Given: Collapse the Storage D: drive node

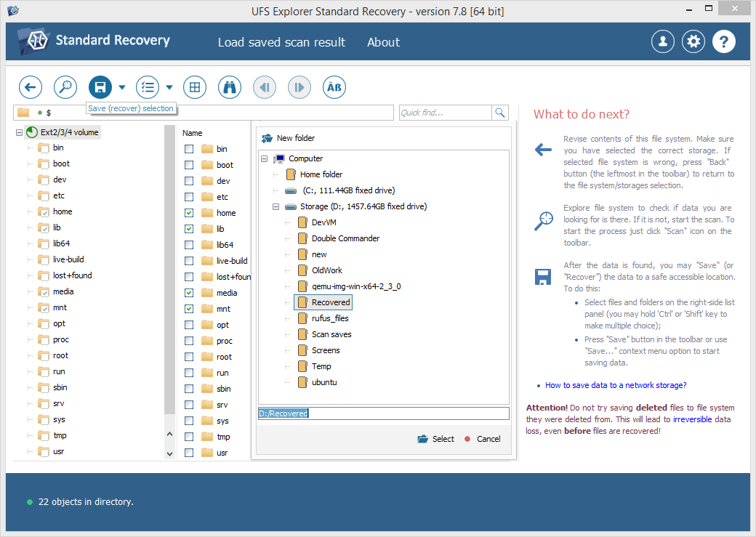Looking at the screenshot, I should pos(276,207).
